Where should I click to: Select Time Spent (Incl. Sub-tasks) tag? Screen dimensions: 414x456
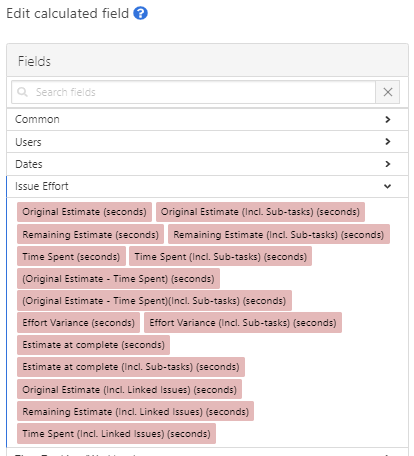pyautogui.click(x=220, y=256)
